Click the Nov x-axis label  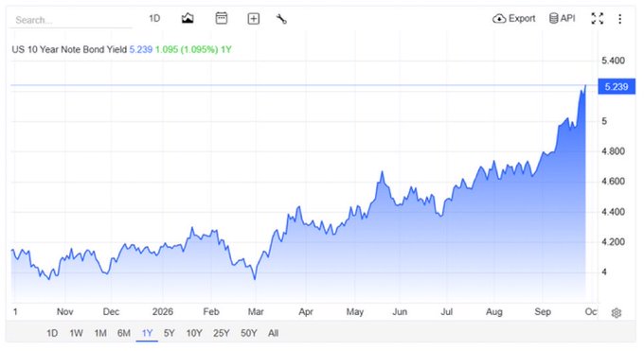point(65,311)
